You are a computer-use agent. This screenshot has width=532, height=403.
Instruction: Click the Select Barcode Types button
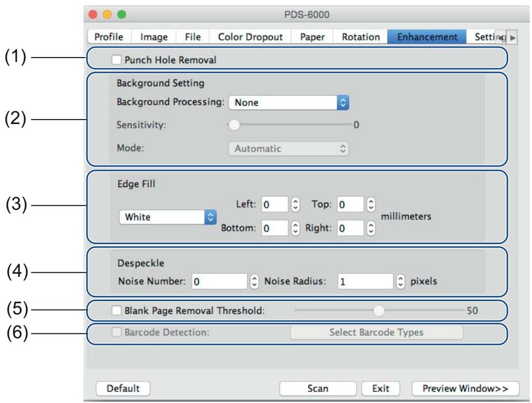tap(377, 332)
